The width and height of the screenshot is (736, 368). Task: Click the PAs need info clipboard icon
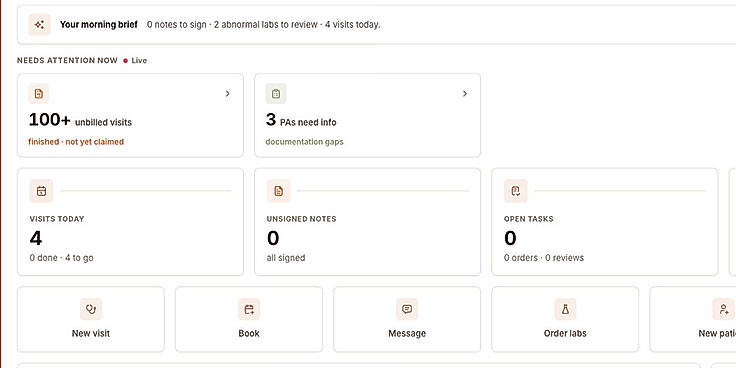(276, 94)
